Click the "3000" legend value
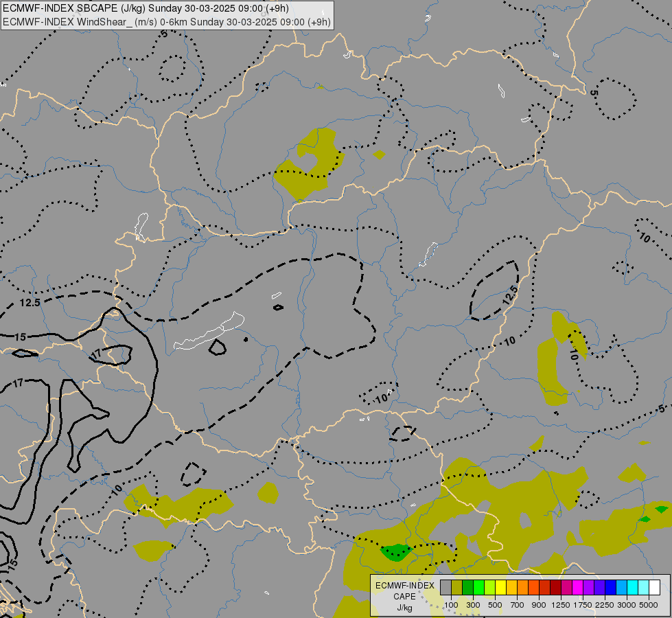The image size is (672, 618). click(x=627, y=605)
